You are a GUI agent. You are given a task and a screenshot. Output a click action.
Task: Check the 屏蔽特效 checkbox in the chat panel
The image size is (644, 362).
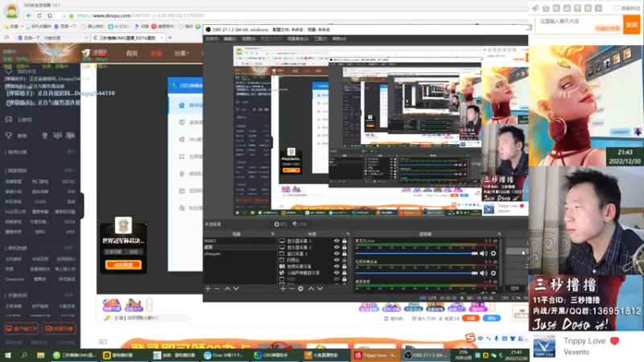(x=616, y=8)
